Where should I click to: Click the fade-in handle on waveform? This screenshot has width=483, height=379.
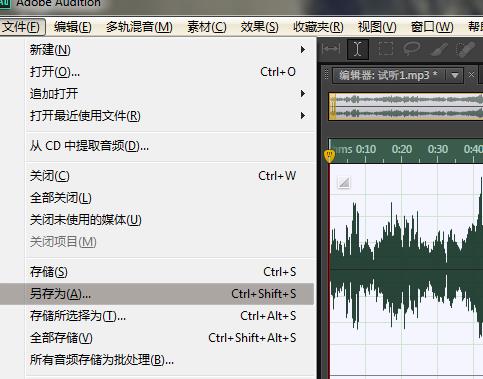(x=344, y=182)
